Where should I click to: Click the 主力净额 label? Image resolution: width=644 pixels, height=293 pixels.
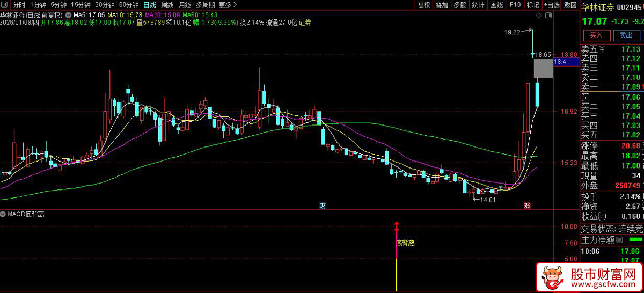click(x=598, y=239)
